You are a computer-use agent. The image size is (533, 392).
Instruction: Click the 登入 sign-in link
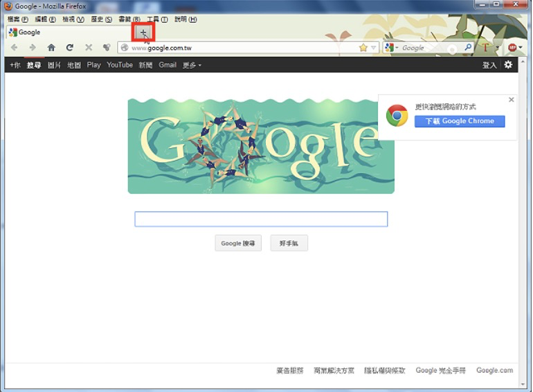[489, 65]
